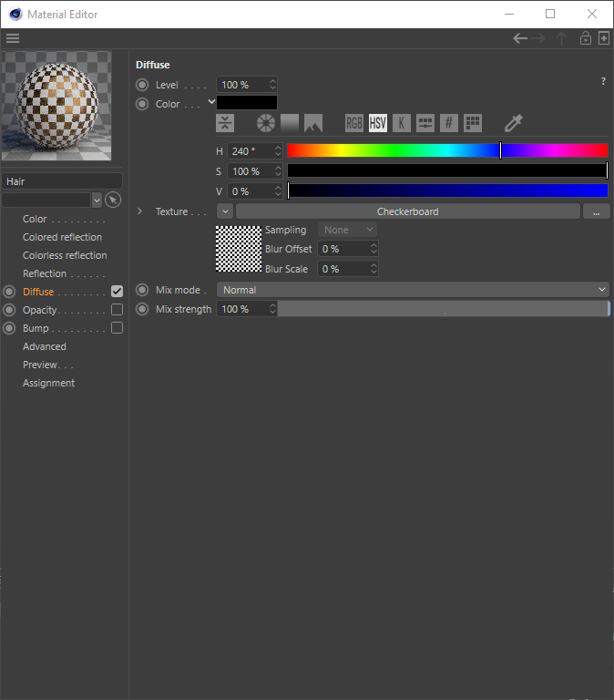Click the Saturation slider bar
This screenshot has width=614, height=700.
(x=447, y=170)
